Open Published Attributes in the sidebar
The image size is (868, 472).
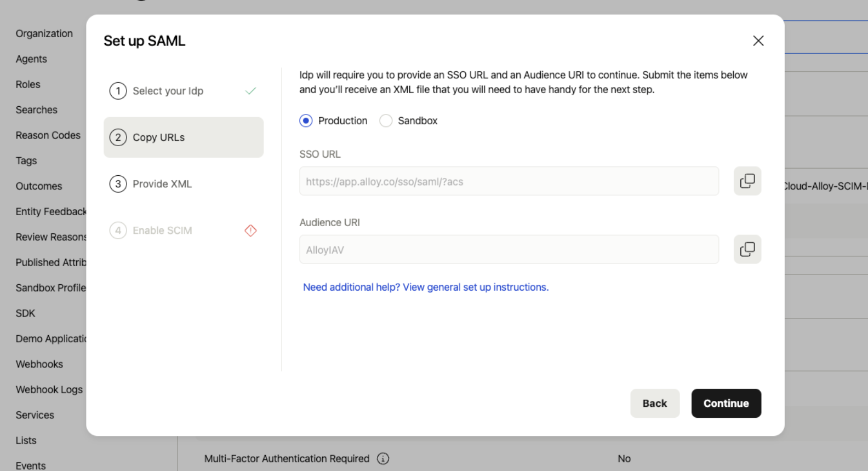click(51, 263)
